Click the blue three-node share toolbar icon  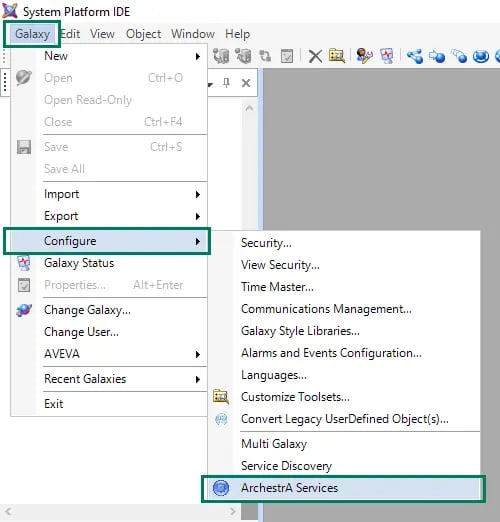(415, 56)
